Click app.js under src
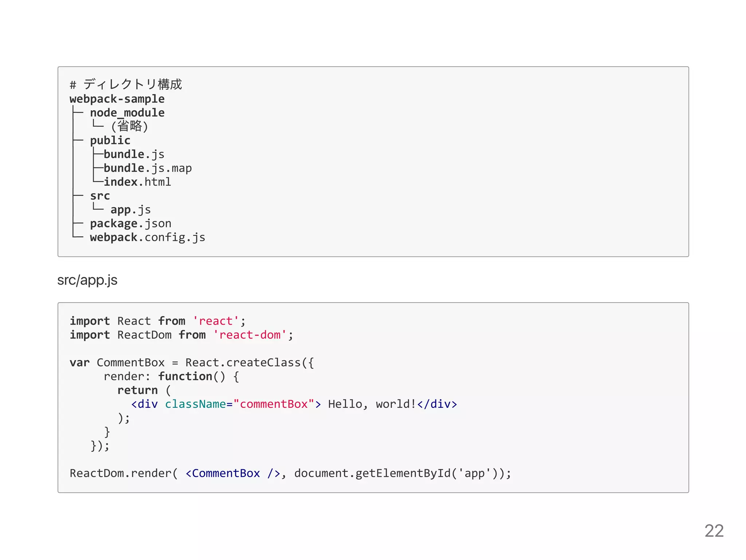The image size is (746, 560). 130,210
